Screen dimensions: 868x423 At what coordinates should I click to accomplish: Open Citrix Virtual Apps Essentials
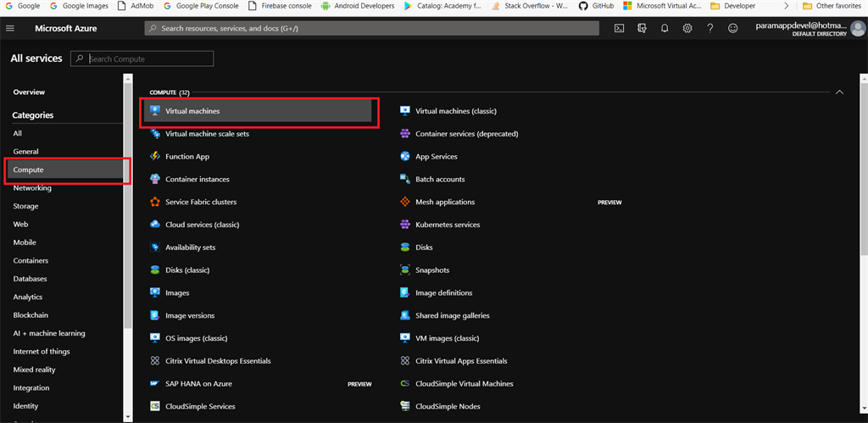[461, 361]
